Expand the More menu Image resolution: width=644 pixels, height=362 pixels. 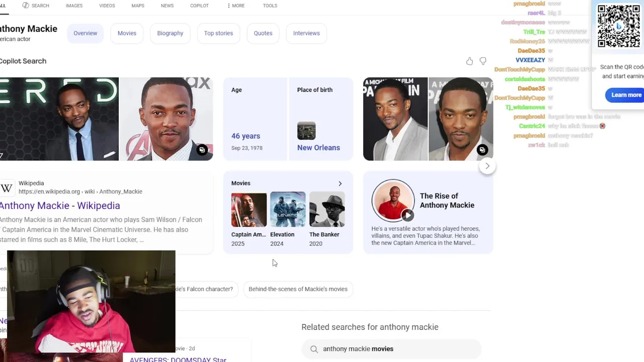point(236,6)
